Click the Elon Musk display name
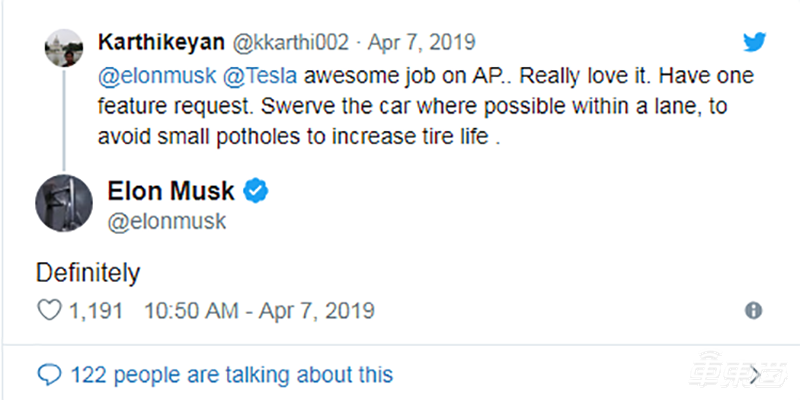Viewport: 800px width, 400px height. tap(173, 191)
